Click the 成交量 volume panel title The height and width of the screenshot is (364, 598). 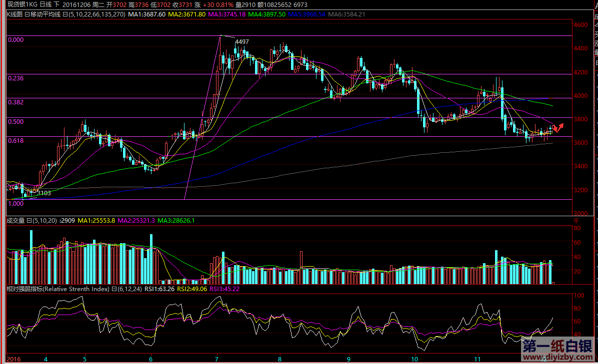(x=15, y=220)
